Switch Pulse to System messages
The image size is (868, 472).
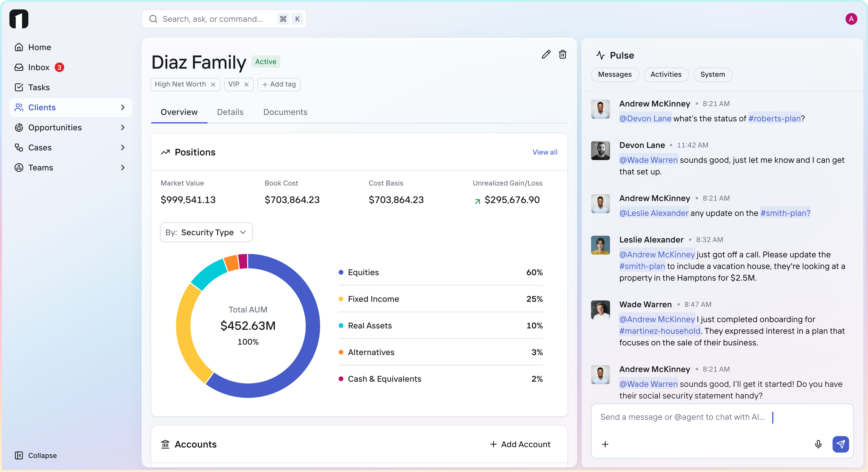tap(712, 74)
